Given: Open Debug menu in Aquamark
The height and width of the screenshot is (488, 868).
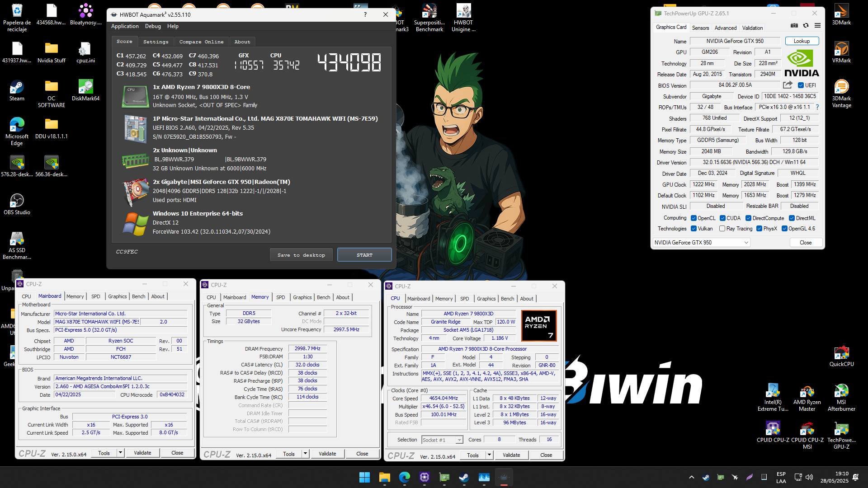Looking at the screenshot, I should click(x=153, y=26).
